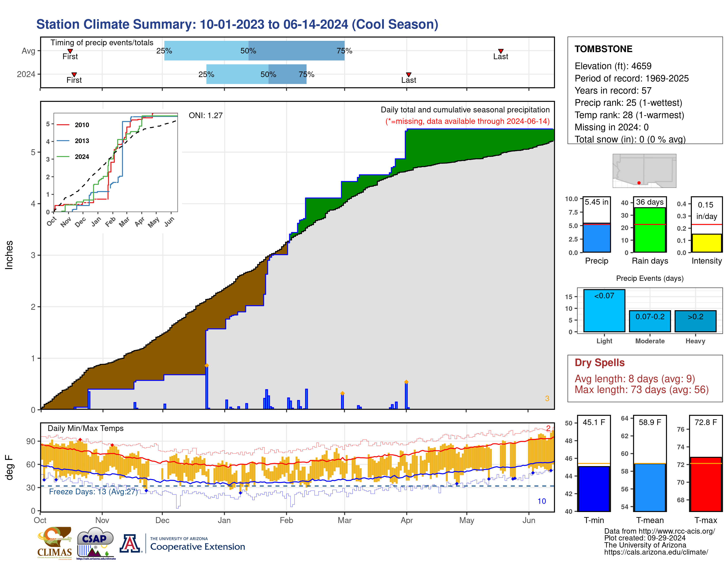Image resolution: width=728 pixels, height=563 pixels.
Task: Click 'Cooperative Extension' text
Action: 198,547
